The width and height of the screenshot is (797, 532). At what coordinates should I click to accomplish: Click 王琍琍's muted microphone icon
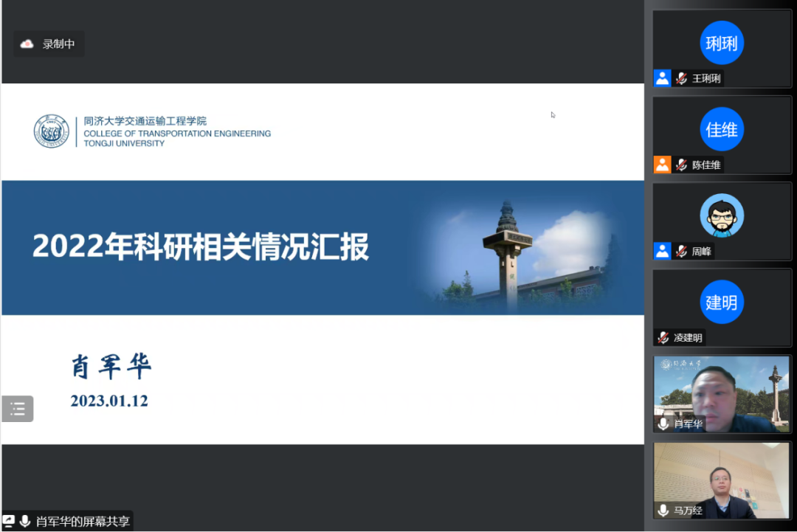[x=681, y=78]
